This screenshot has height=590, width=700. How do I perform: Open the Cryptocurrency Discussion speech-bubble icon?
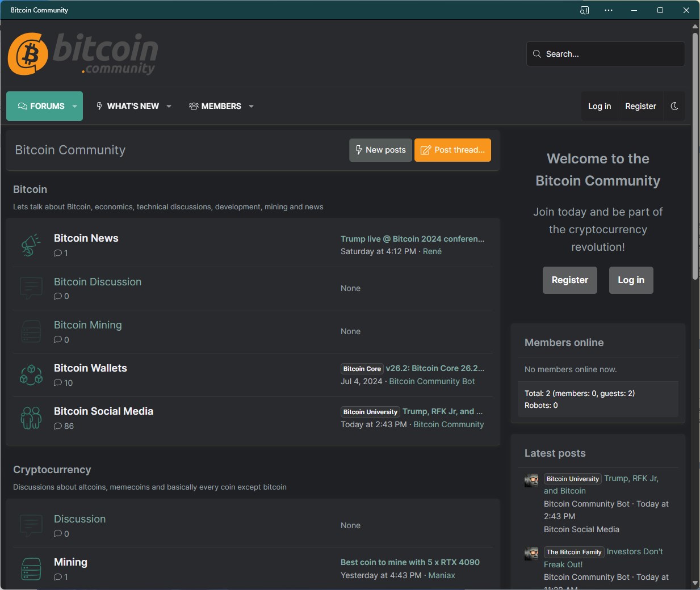[31, 525]
